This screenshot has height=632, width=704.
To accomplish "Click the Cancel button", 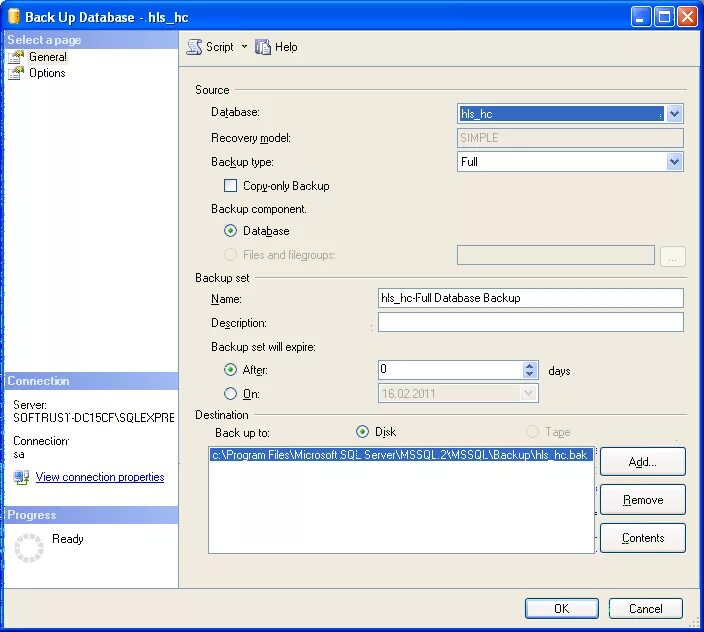I will [x=646, y=609].
